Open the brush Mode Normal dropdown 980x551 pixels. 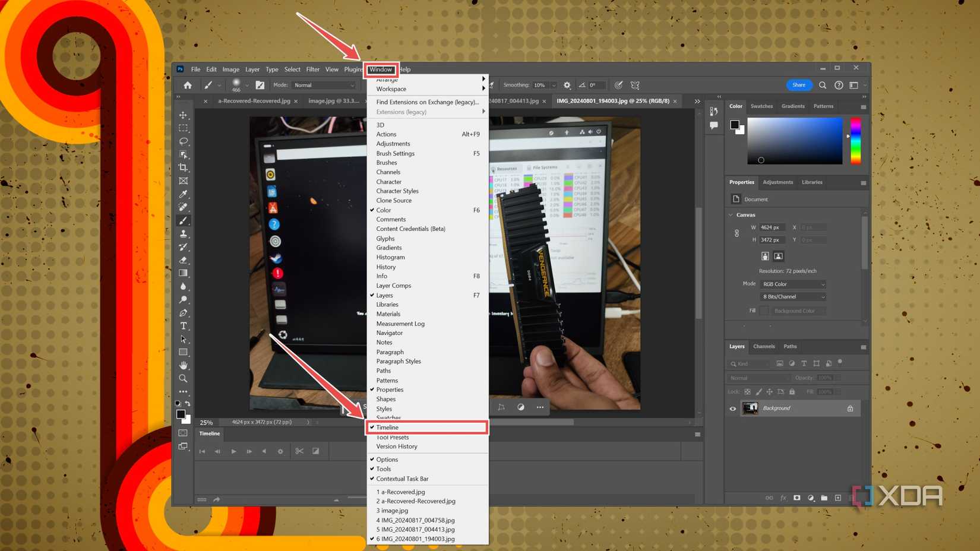[x=324, y=85]
